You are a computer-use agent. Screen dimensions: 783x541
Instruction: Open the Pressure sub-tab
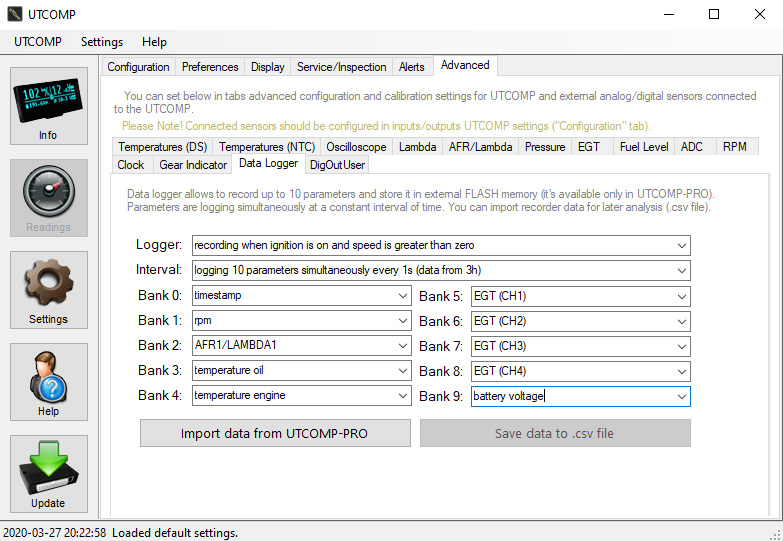click(x=545, y=147)
